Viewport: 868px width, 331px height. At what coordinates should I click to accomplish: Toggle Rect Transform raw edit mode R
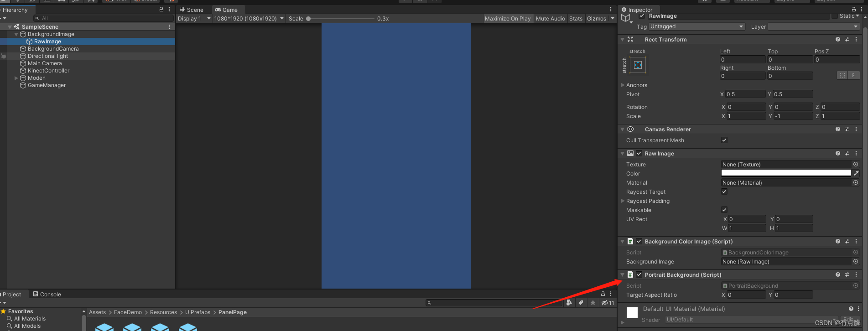[x=854, y=75]
